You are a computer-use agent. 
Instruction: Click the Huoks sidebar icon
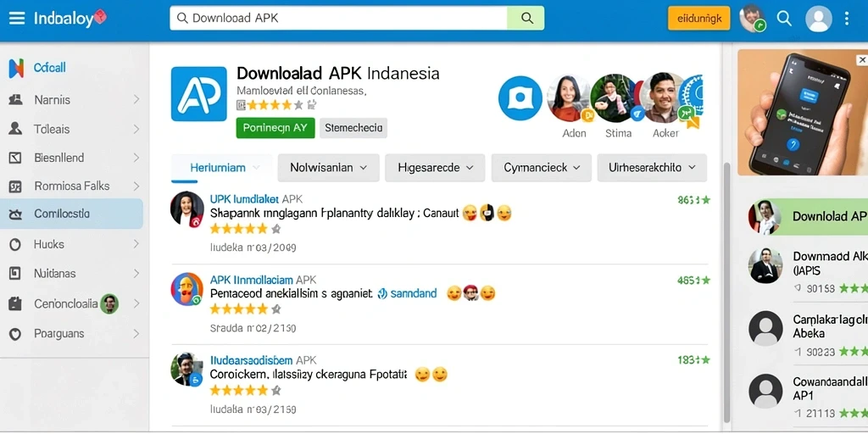[x=15, y=244]
